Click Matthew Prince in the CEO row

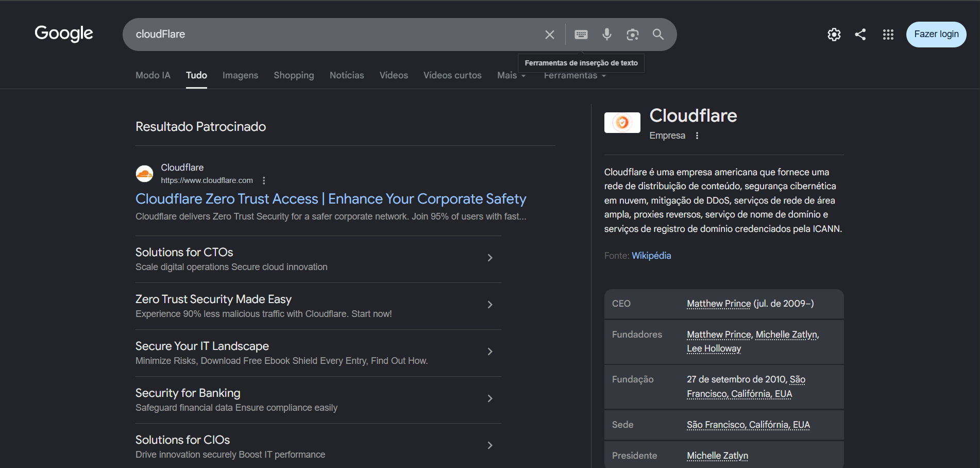[719, 304]
